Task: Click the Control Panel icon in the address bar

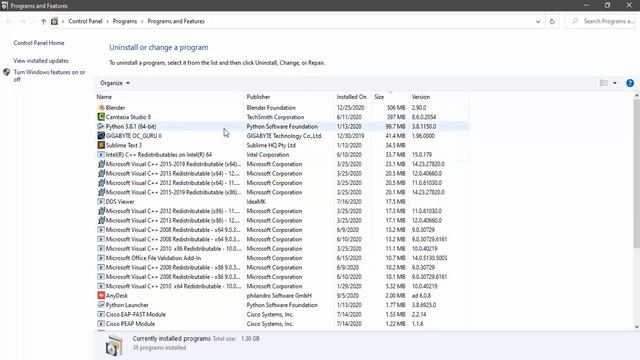Action: tap(54, 21)
